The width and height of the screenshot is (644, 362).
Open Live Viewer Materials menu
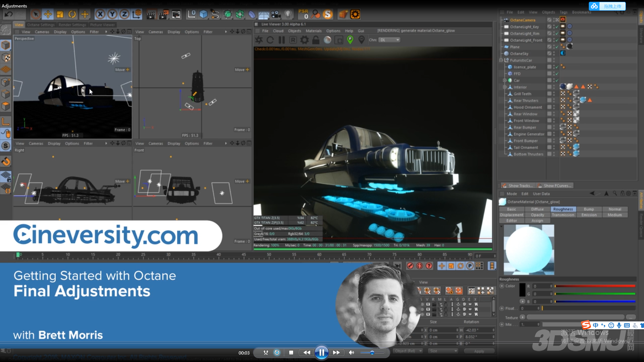[x=313, y=31]
